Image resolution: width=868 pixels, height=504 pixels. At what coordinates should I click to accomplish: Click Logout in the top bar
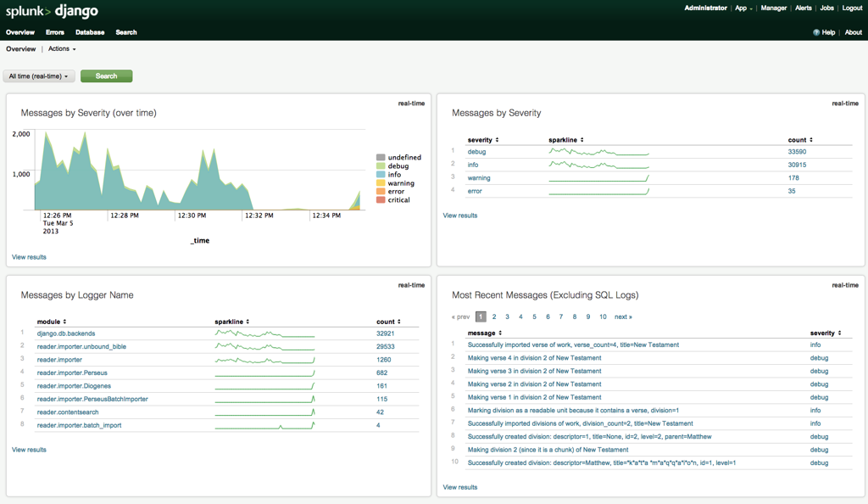click(852, 8)
